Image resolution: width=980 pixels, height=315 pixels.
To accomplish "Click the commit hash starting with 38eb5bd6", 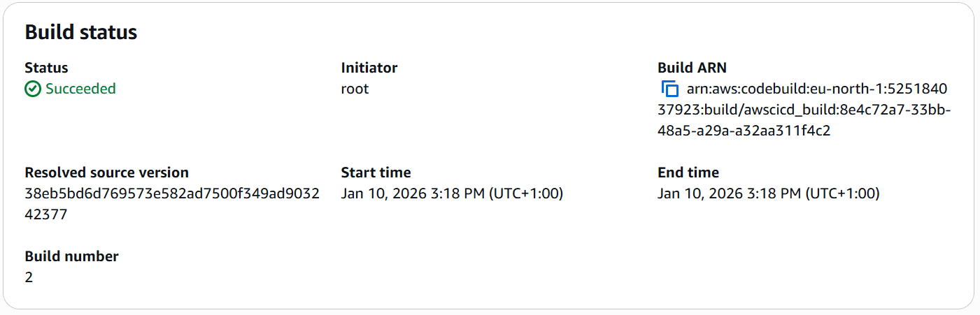I will pos(171,193).
